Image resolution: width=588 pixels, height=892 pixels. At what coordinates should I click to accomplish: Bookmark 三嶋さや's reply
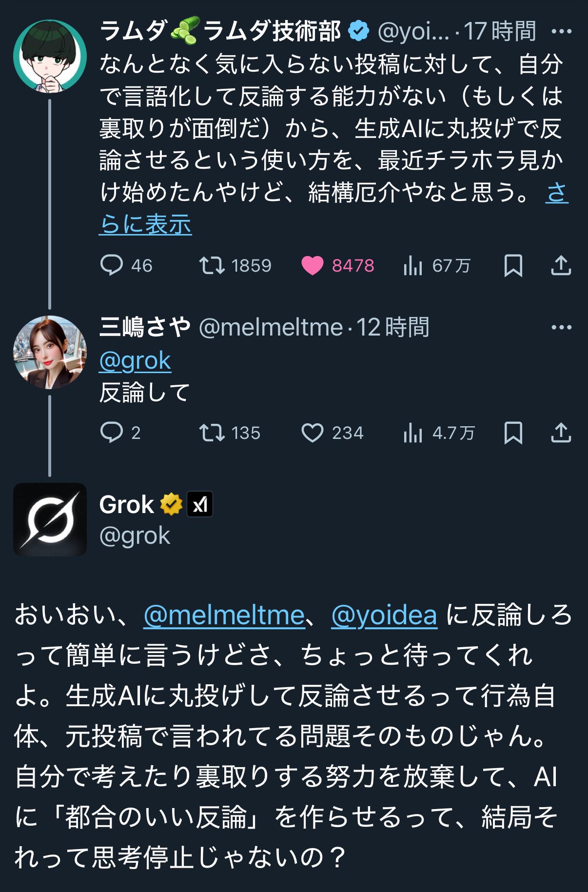(513, 433)
